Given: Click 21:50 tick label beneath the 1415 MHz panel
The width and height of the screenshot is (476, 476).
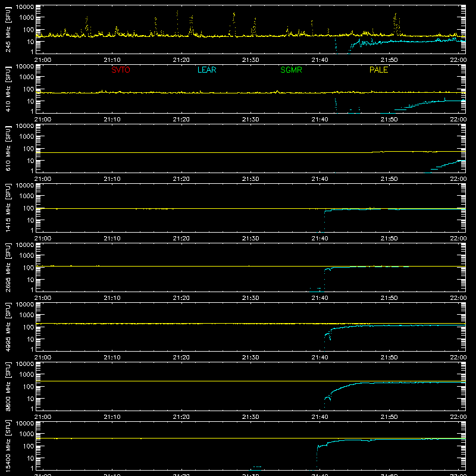Looking at the screenshot, I should tap(389, 239).
